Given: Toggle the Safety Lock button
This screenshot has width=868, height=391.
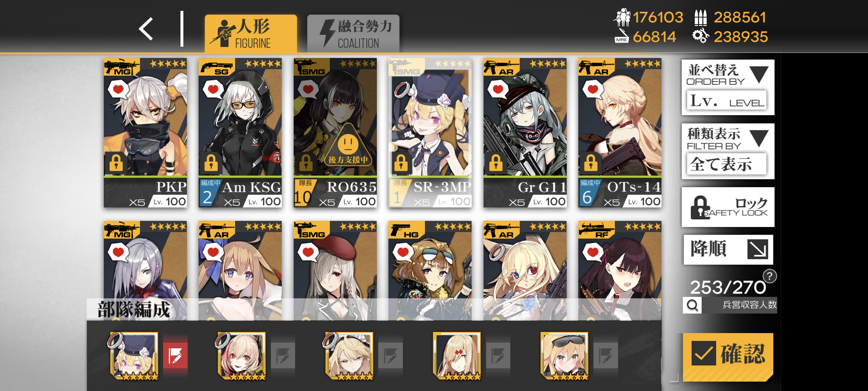Looking at the screenshot, I should coord(728,207).
